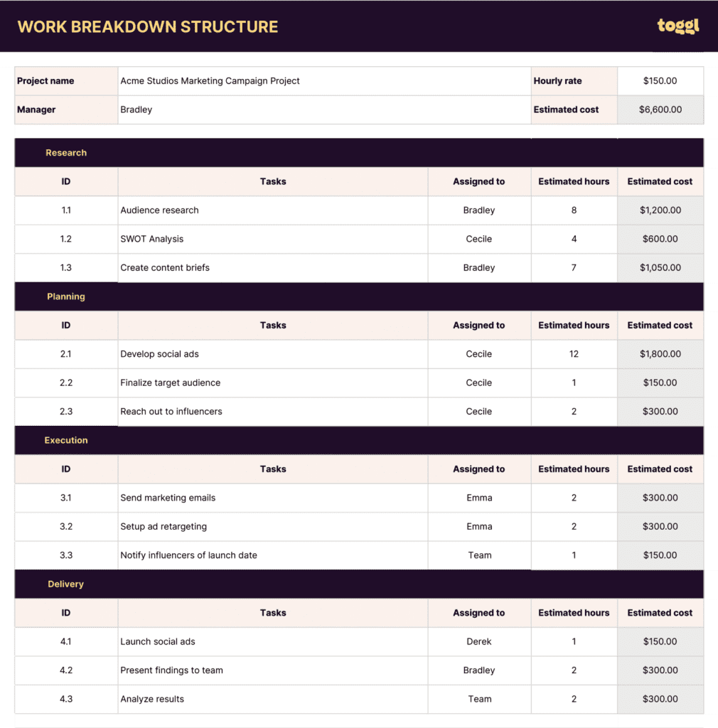Click the Send marketing emails task

168,498
